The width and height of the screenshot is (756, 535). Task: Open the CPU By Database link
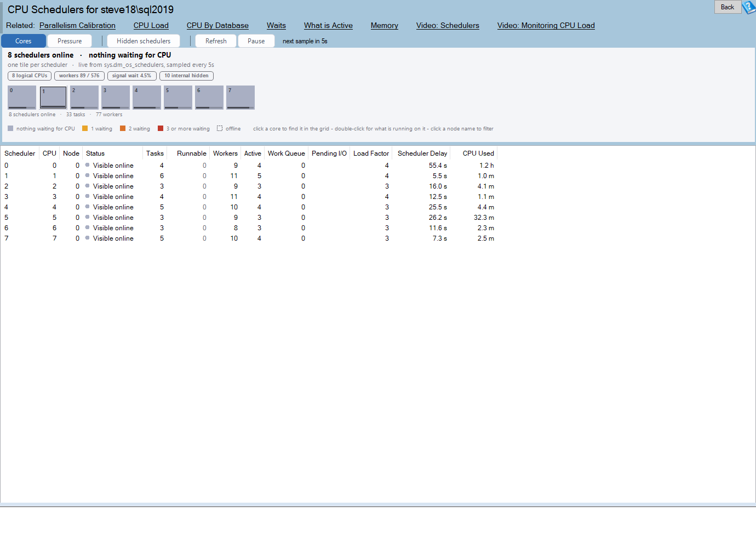[217, 25]
